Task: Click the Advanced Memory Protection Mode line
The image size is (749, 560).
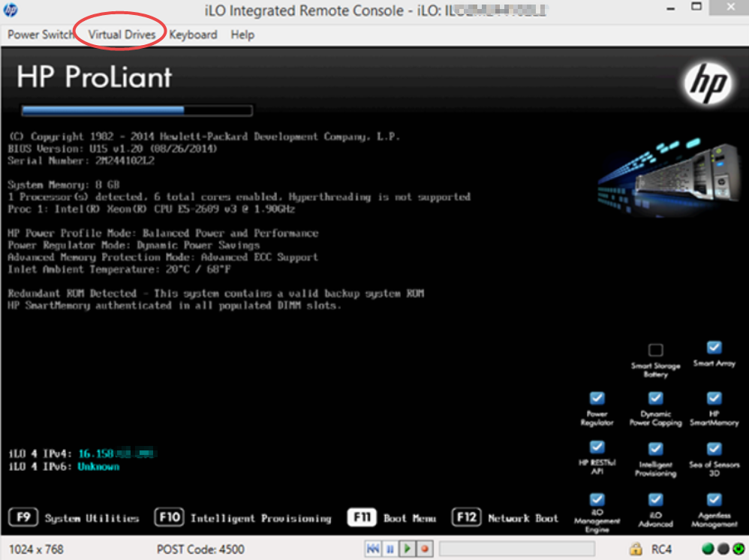Action: [163, 257]
